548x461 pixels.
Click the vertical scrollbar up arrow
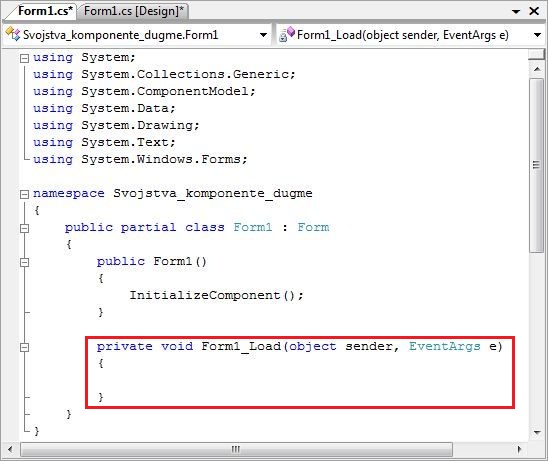click(536, 69)
